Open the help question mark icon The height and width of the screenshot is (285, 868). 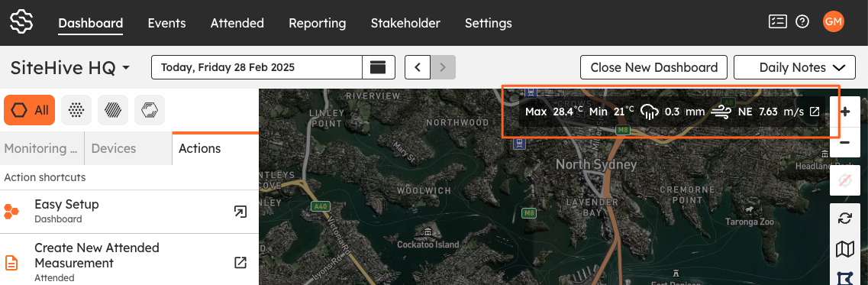(x=802, y=21)
